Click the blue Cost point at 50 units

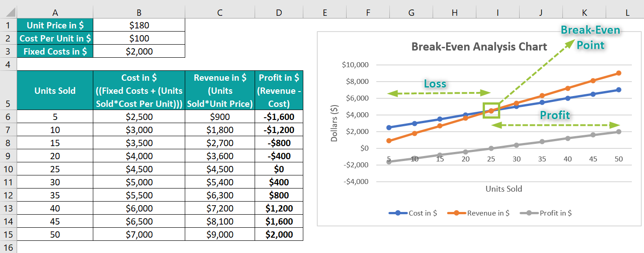click(619, 90)
